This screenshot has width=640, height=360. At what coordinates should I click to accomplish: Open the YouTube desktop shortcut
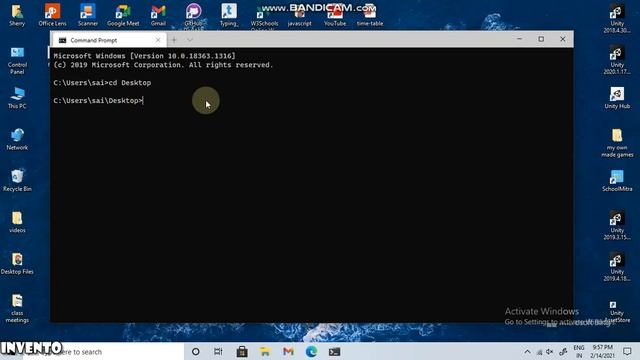pos(335,16)
